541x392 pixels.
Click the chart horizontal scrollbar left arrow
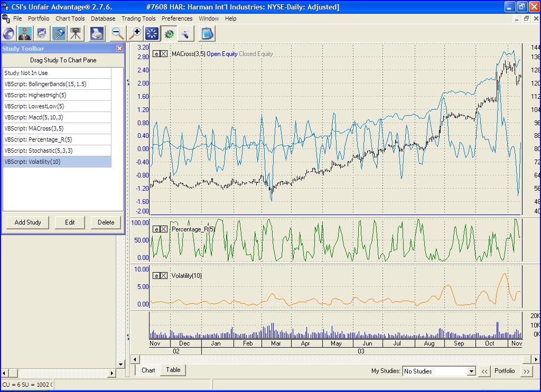tap(135, 359)
